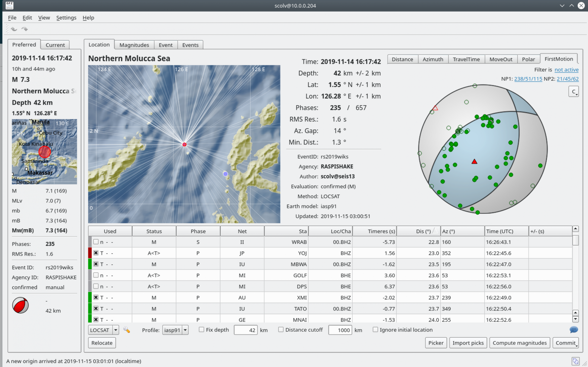Show the TravelTime plot tab
The height and width of the screenshot is (367, 588).
(466, 59)
